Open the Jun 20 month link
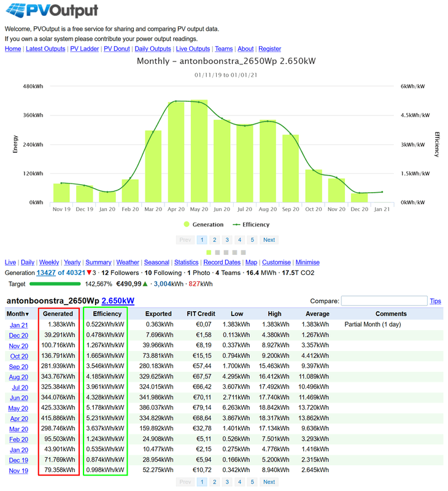Image resolution: width=448 pixels, height=491 pixels. (x=19, y=398)
